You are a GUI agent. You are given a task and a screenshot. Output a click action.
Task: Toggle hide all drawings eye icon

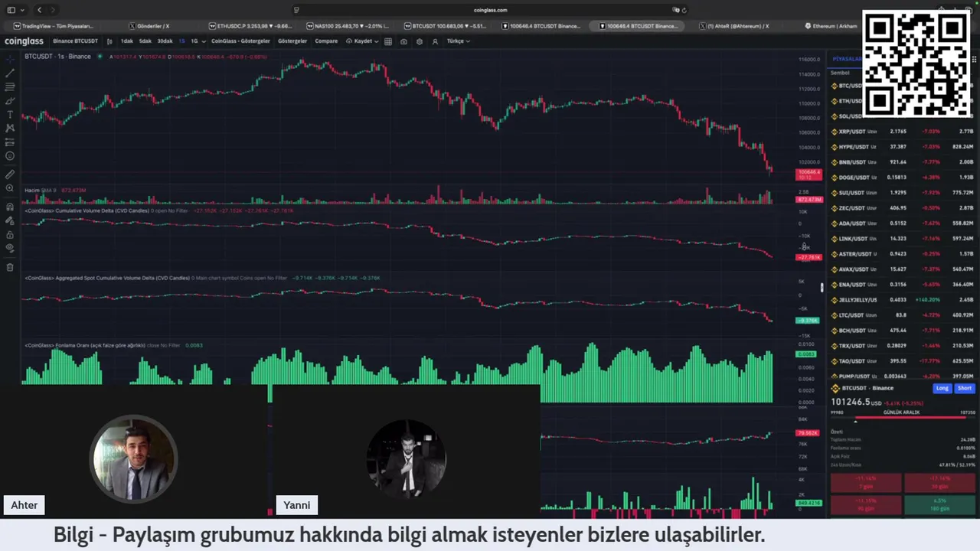pos(10,248)
